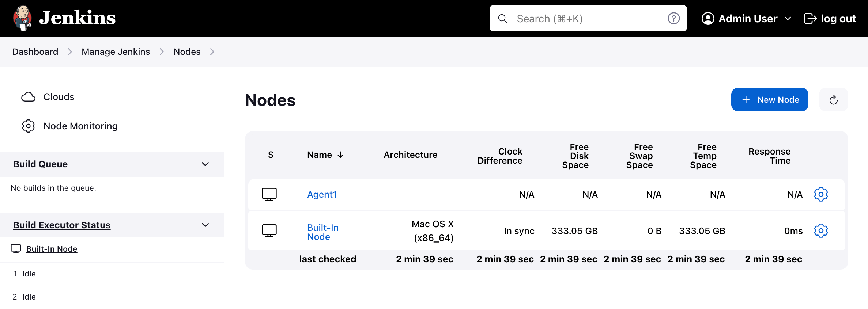
Task: Click the Clouds cloud icon
Action: tap(28, 97)
